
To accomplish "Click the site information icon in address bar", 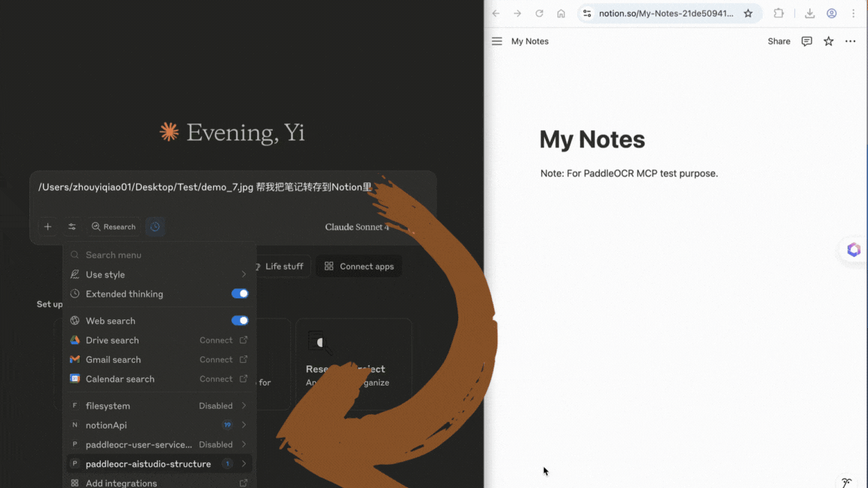I will pos(588,14).
